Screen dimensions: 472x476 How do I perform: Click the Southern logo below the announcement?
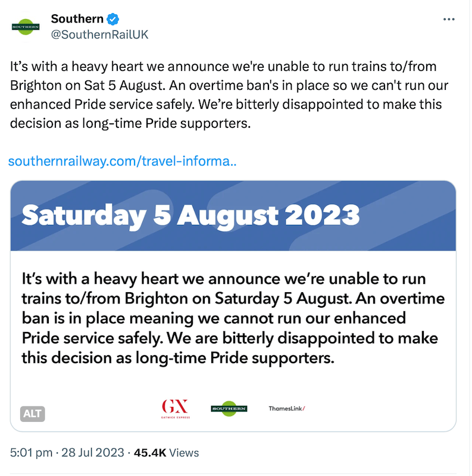229,409
